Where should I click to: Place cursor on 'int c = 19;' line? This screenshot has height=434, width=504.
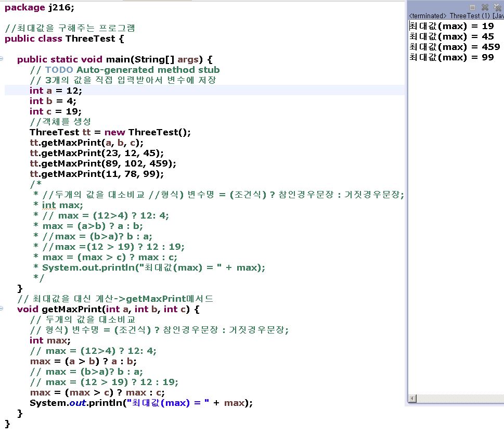click(x=56, y=111)
